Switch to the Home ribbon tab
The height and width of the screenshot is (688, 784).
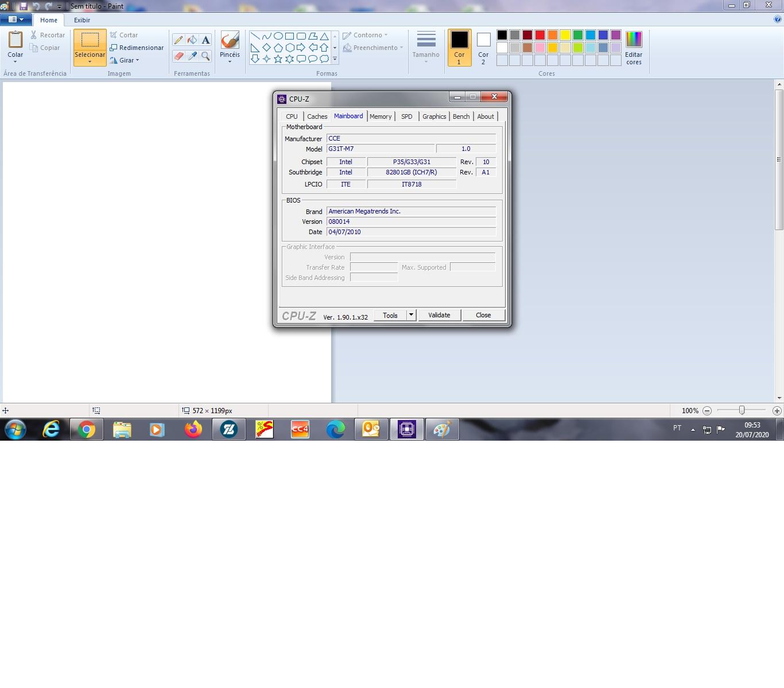tap(49, 20)
